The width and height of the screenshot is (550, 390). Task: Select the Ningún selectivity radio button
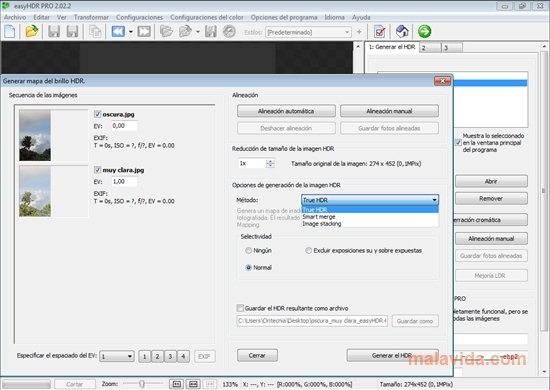[x=248, y=250]
